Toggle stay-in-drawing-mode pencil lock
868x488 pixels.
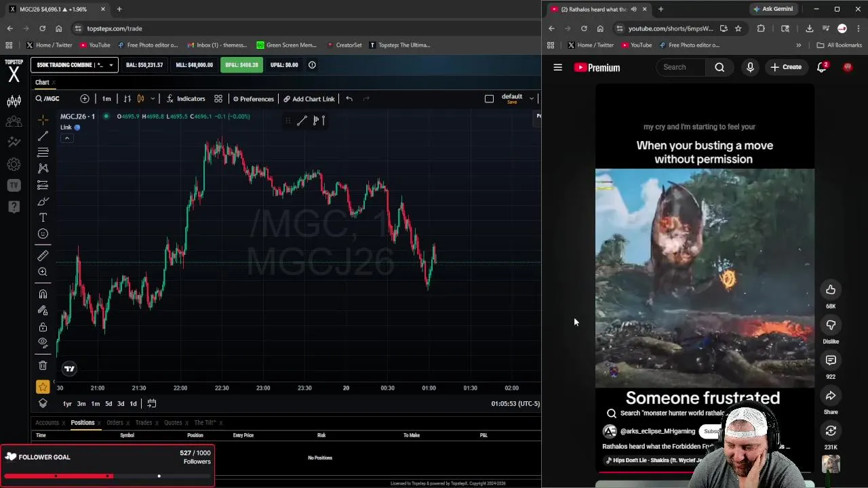pos(43,310)
